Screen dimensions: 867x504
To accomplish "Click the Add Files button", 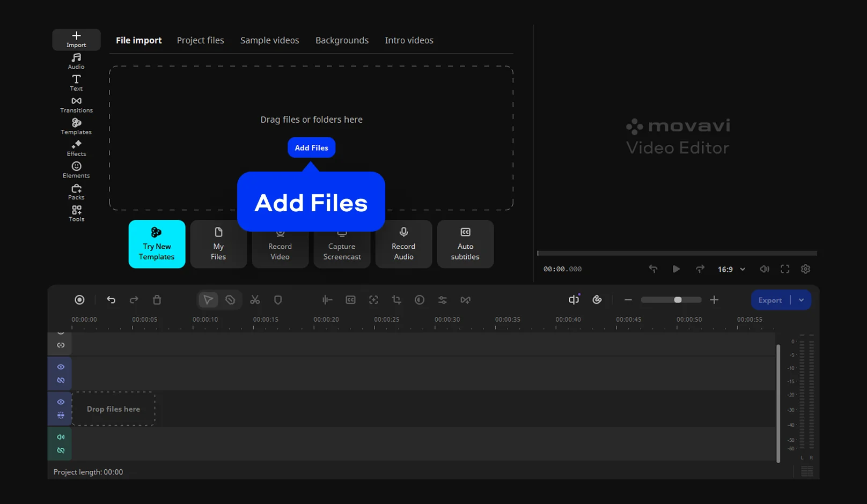I will click(311, 147).
